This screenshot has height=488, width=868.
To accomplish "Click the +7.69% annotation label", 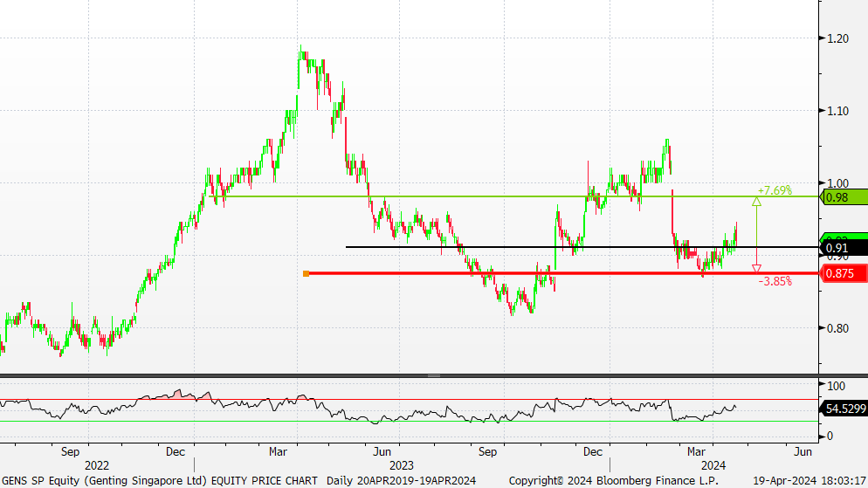I will tap(774, 189).
